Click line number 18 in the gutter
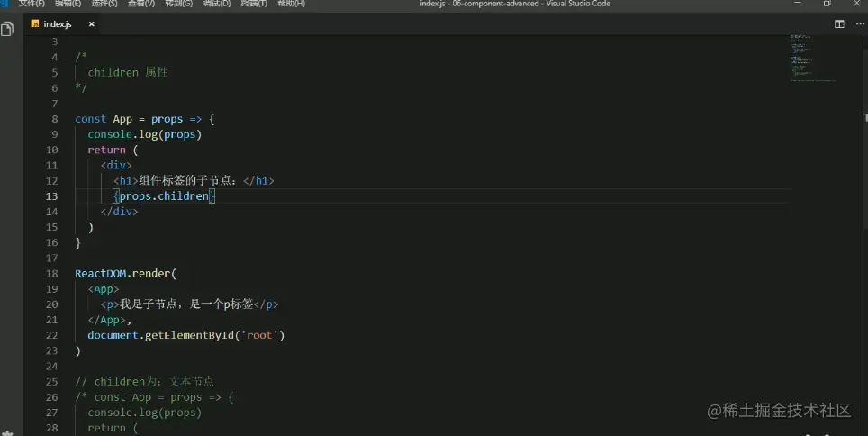 click(51, 273)
